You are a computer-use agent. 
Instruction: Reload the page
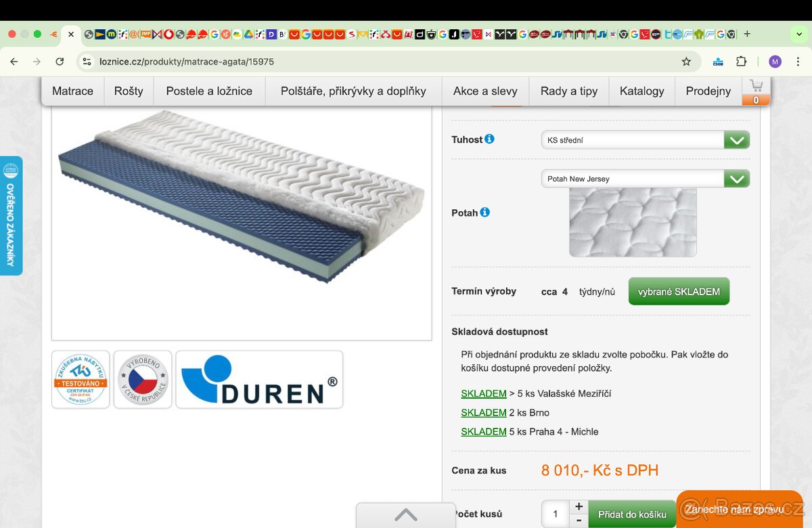pyautogui.click(x=60, y=62)
